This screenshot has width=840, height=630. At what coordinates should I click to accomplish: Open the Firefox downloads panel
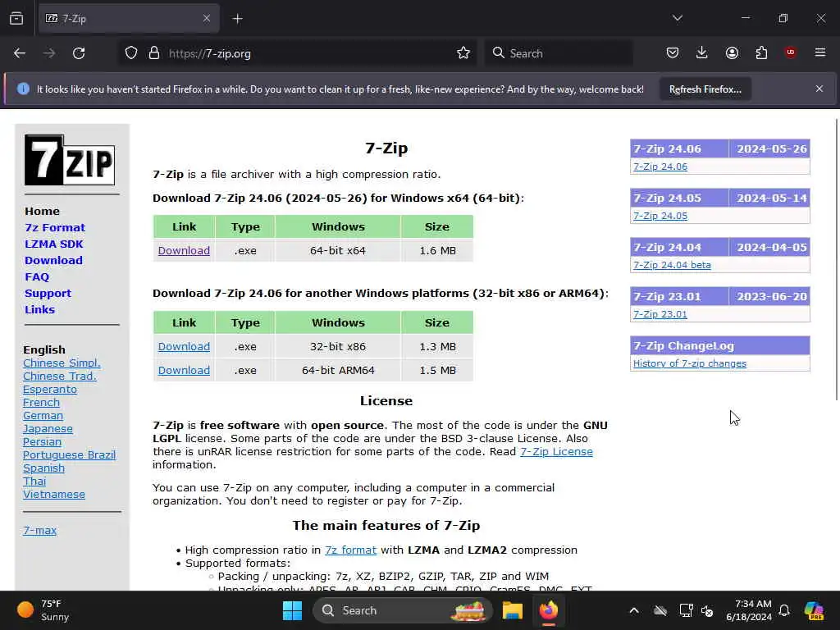pyautogui.click(x=702, y=52)
